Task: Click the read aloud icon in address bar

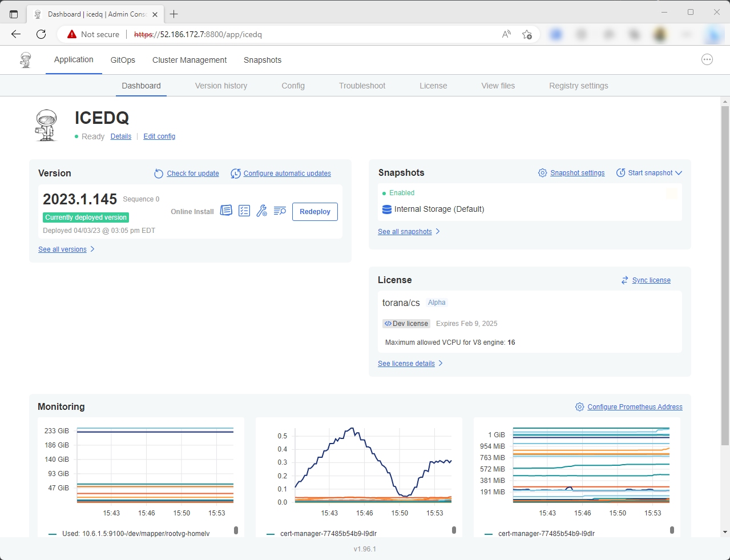Action: [506, 34]
